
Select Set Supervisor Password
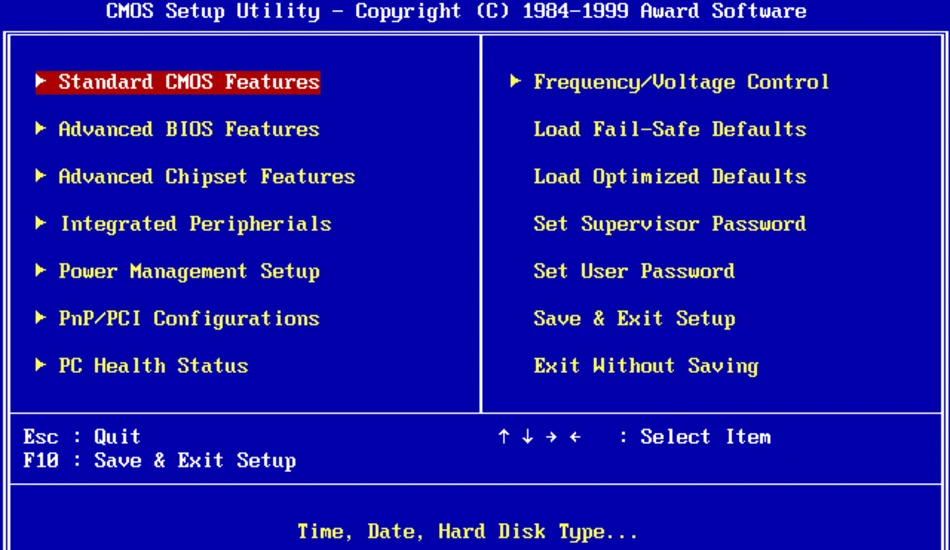(x=669, y=224)
